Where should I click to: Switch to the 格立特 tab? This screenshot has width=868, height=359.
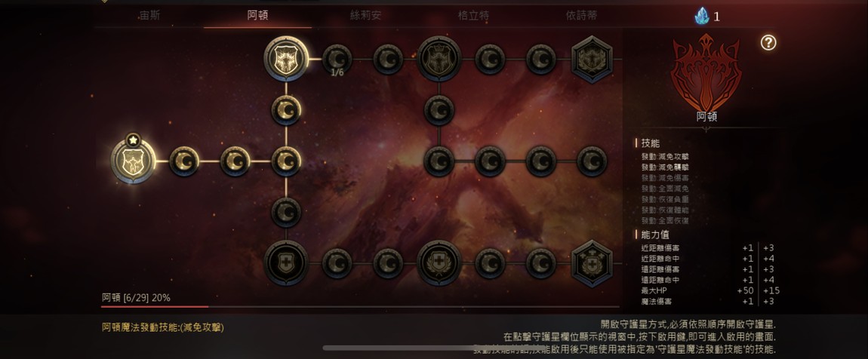473,16
